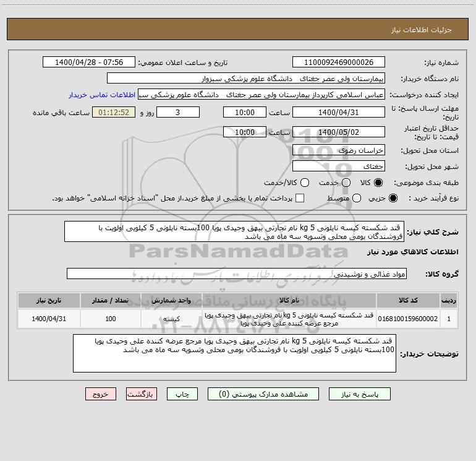Click the general need description text box
This screenshot has width=476, height=461.
(234, 232)
